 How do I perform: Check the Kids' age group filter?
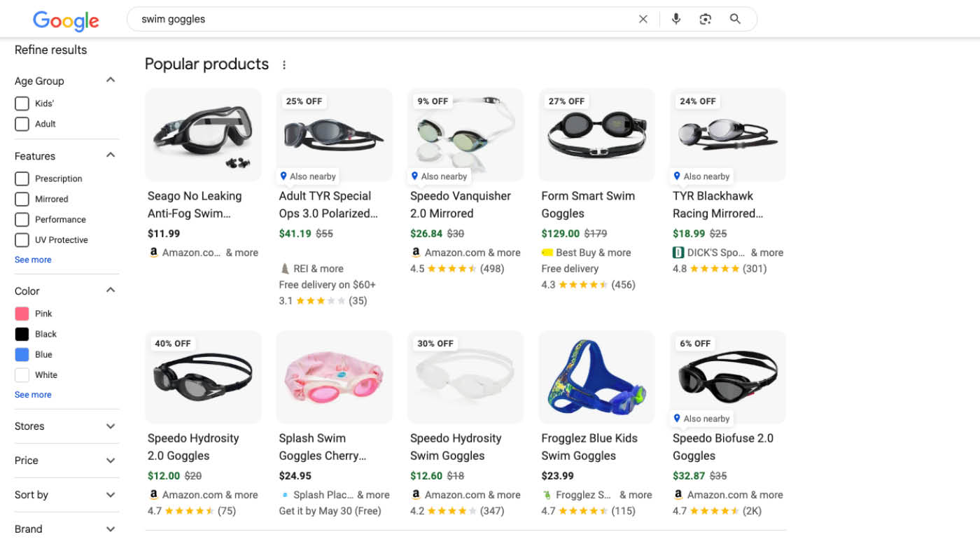[22, 103]
